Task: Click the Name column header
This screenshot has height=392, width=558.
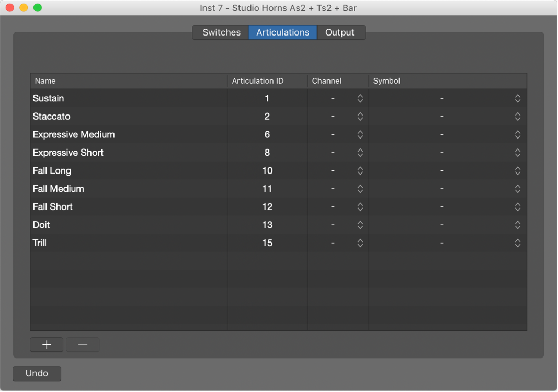Action: [x=129, y=81]
